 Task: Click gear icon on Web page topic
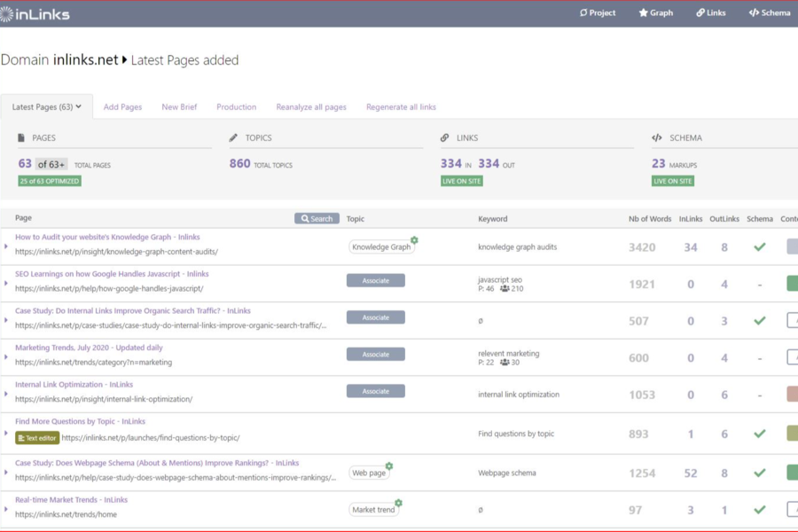pyautogui.click(x=389, y=465)
